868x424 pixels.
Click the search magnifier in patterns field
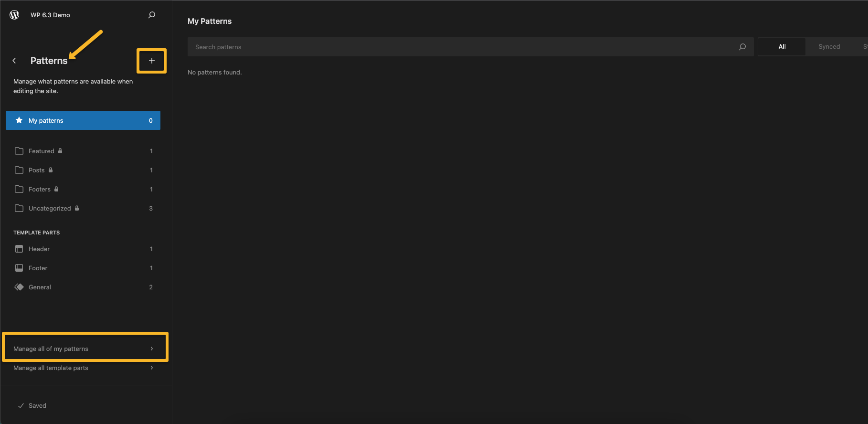[742, 47]
